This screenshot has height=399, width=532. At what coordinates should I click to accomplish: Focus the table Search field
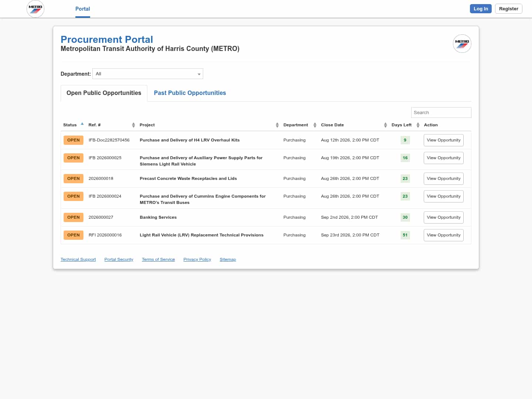(x=441, y=113)
